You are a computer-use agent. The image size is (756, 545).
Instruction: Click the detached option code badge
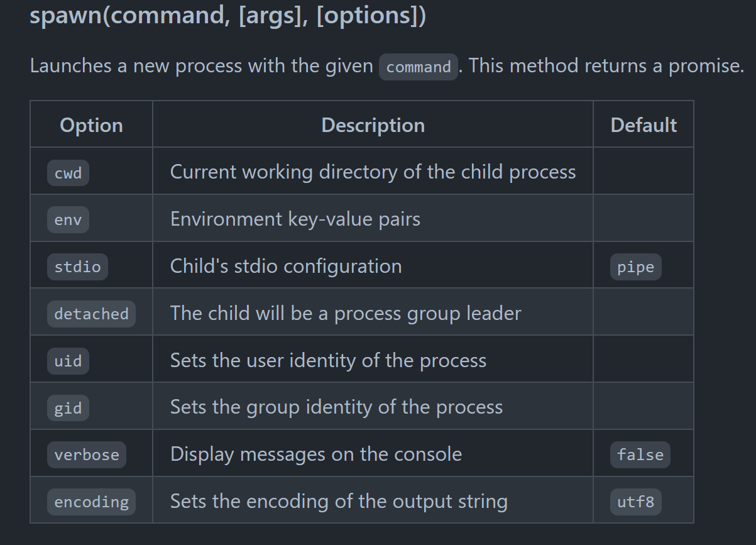[x=91, y=314]
